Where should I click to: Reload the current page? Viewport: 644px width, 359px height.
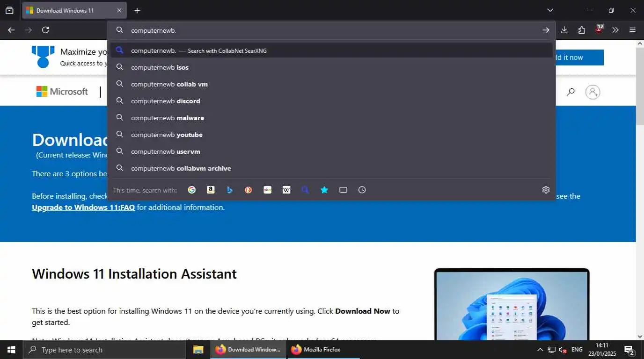[45, 30]
